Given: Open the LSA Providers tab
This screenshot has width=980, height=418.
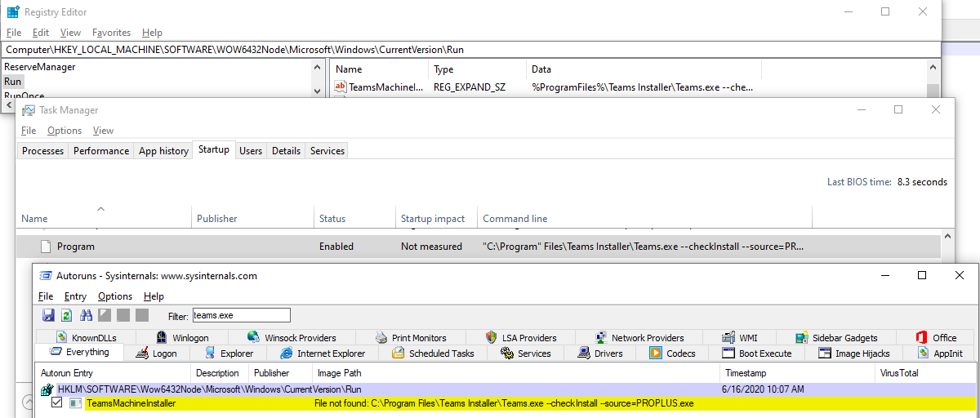Looking at the screenshot, I should (x=520, y=337).
